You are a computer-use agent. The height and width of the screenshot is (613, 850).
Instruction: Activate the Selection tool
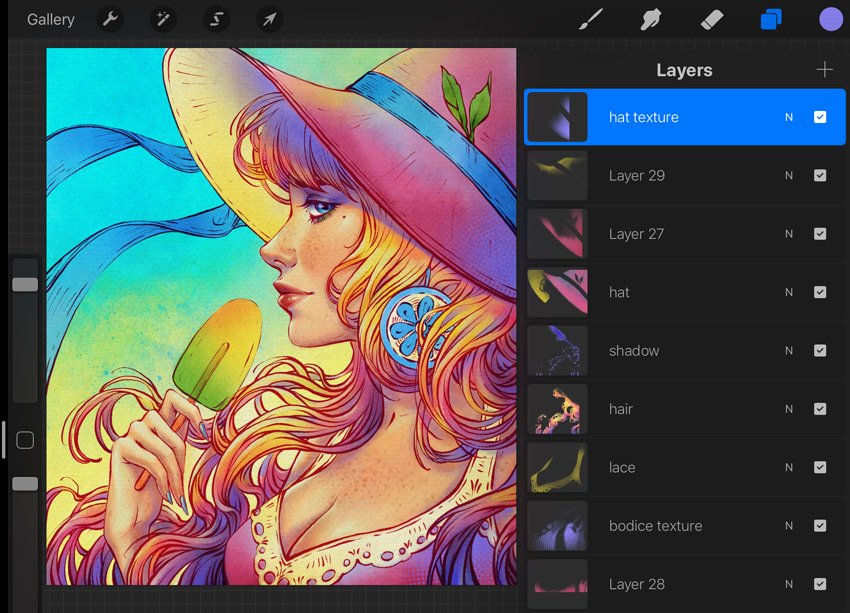[216, 20]
